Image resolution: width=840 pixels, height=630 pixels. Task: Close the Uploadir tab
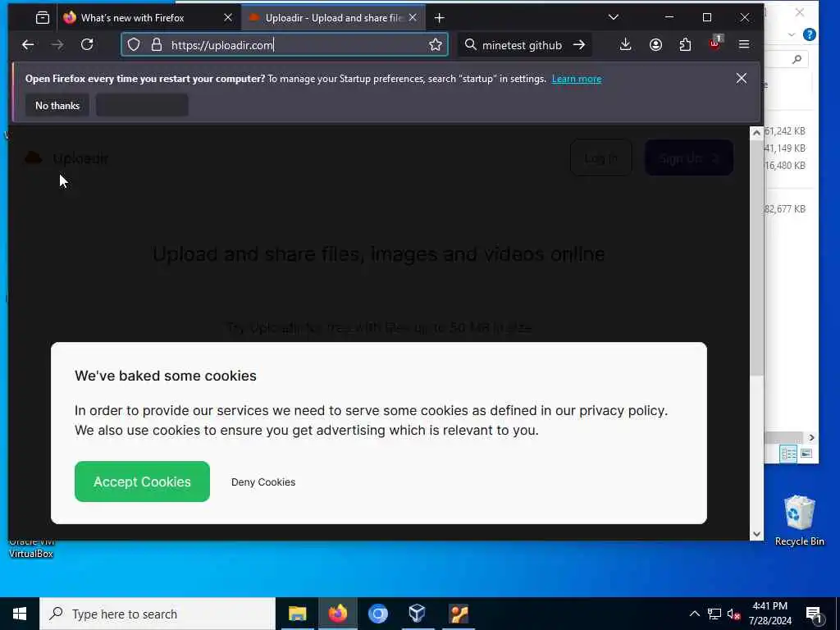point(413,18)
